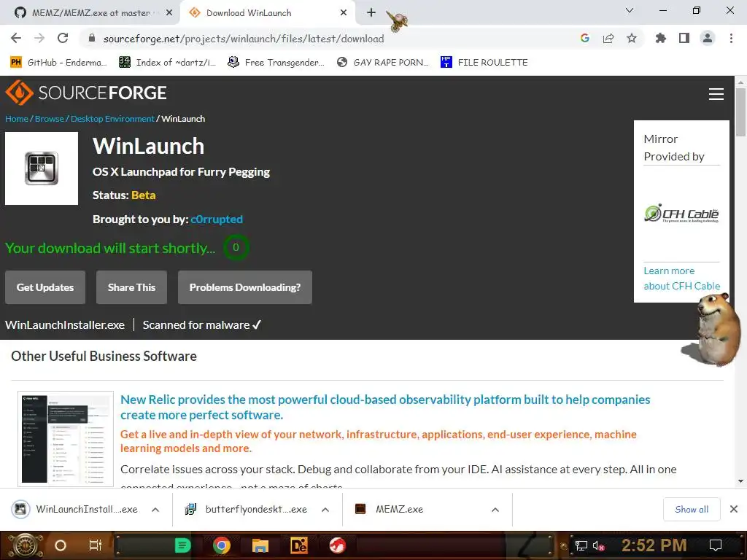Screen dimensions: 747x560
Task: Open the Index of ~dartz bookmark
Action: pyautogui.click(x=167, y=63)
